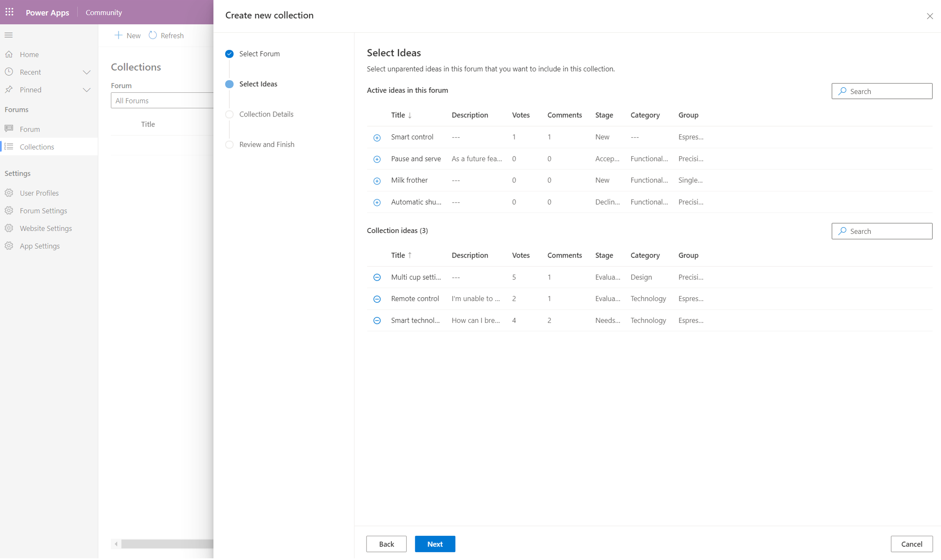Screen dimensions: 941x560
Task: Click the remove icon next to Smart technol...
Action: pyautogui.click(x=377, y=320)
